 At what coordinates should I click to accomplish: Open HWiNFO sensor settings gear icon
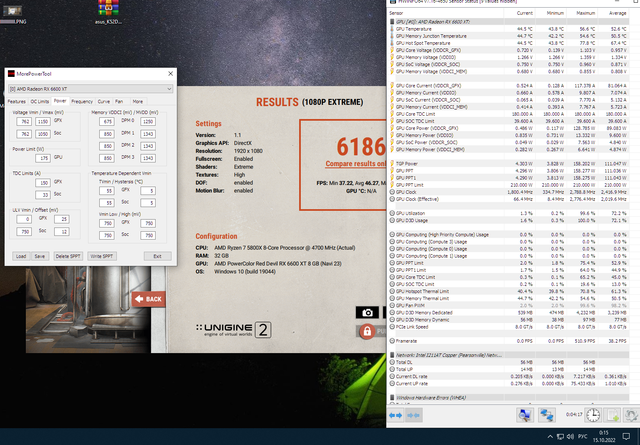coord(632,415)
